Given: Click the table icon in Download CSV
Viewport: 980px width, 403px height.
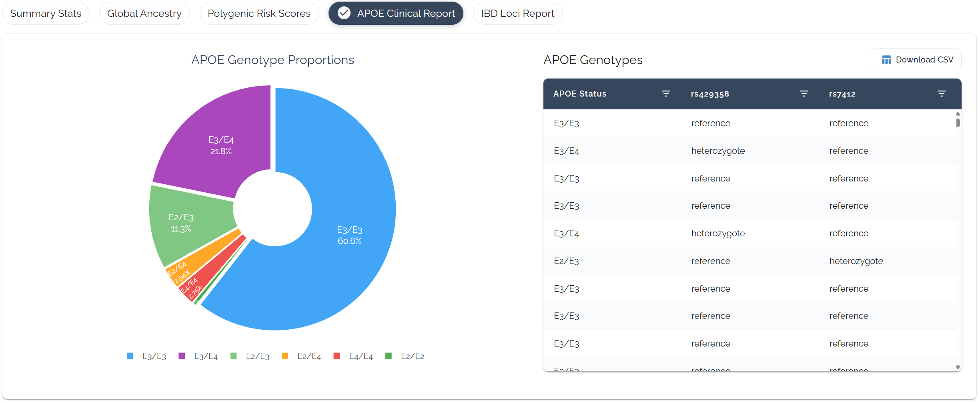Looking at the screenshot, I should (886, 60).
